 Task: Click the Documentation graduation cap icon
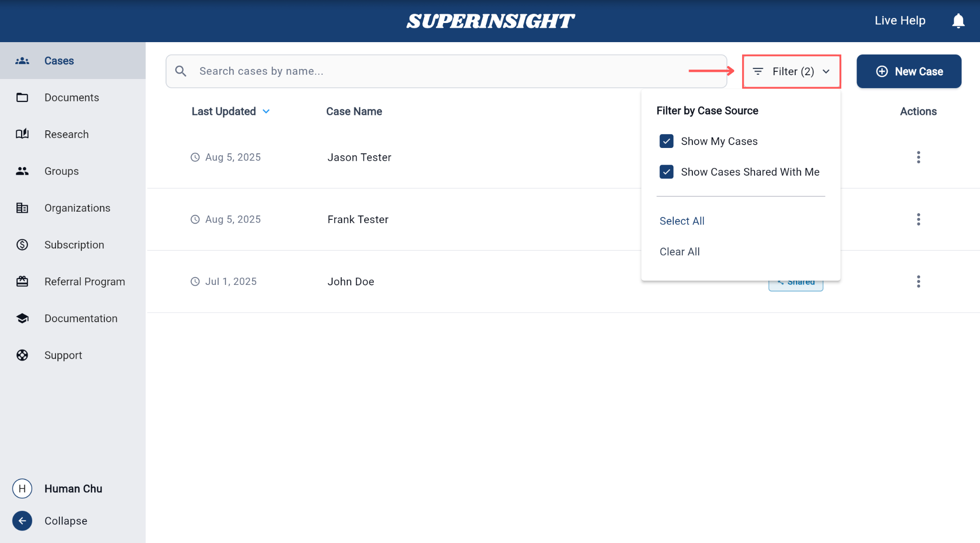22,318
